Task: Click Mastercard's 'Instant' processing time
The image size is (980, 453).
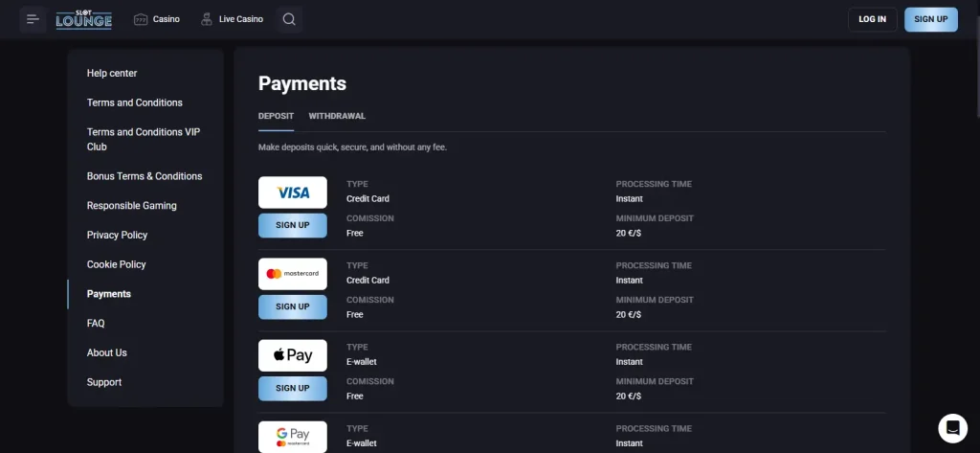Action: tap(629, 281)
